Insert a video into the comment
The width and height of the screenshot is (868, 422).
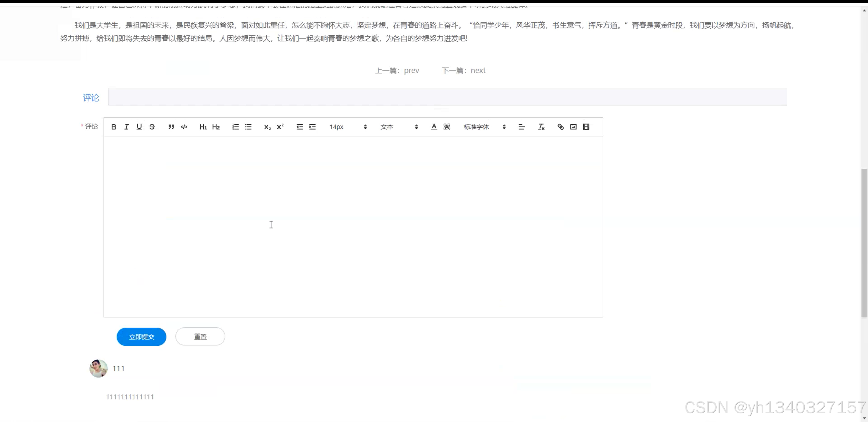pyautogui.click(x=586, y=127)
